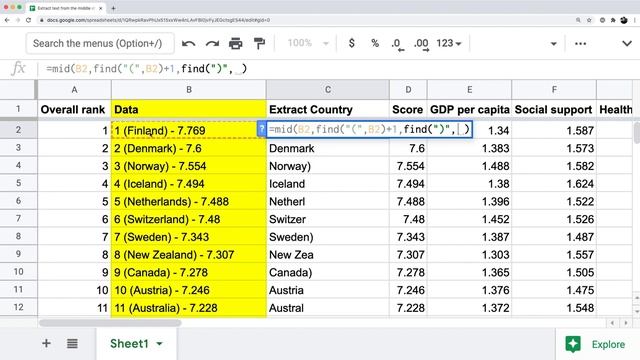Format as percent icon
640x360 pixels.
[x=375, y=43]
